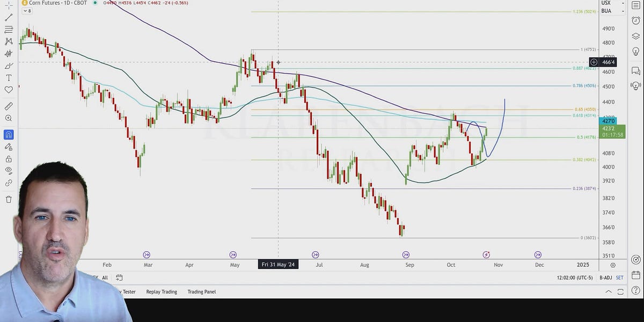Open the Object Tree panel

click(x=636, y=35)
